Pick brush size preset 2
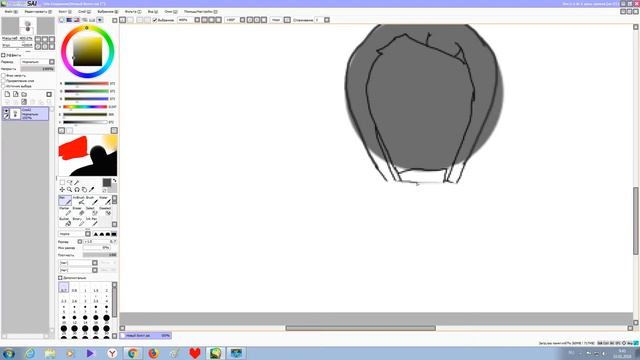Image resolution: width=640 pixels, height=360 pixels. point(106,288)
